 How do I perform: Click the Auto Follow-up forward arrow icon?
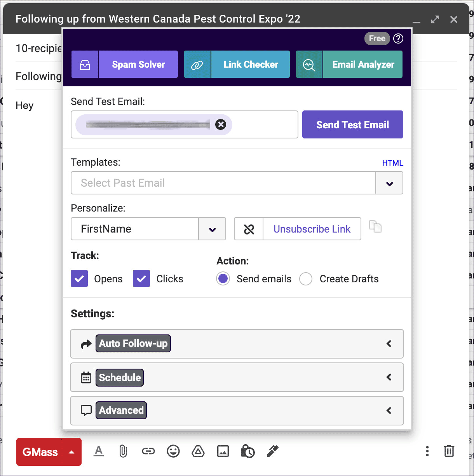pos(86,344)
